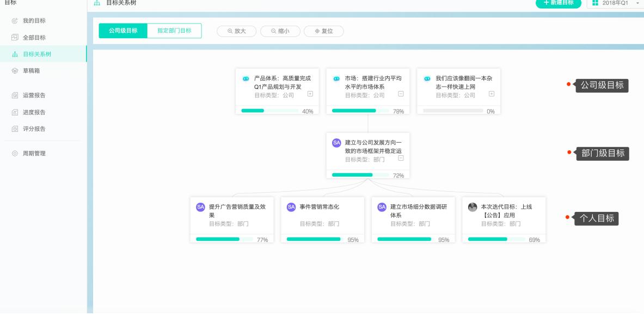The image size is (644, 316).
Task: Click the 95% progress bar of 建立市场细分数据调研体系
Action: click(x=404, y=239)
